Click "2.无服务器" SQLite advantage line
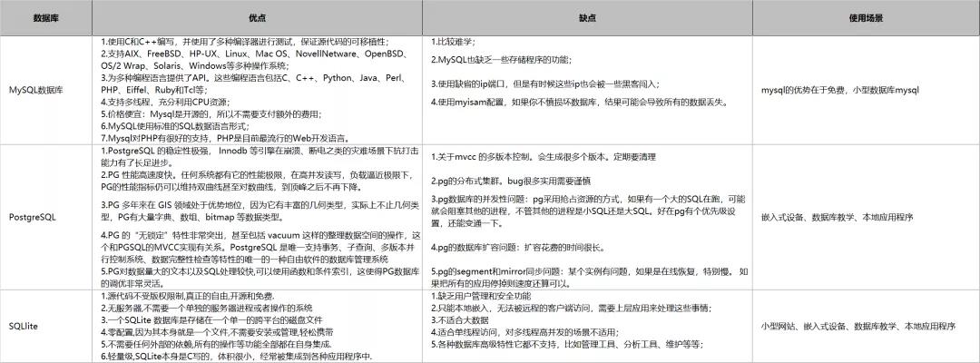 click(x=206, y=308)
